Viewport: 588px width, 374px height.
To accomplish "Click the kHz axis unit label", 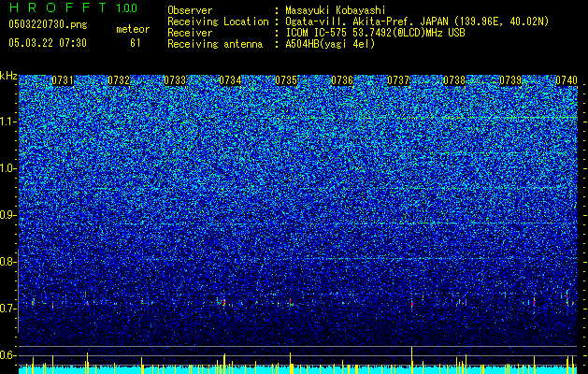I will coord(8,76).
